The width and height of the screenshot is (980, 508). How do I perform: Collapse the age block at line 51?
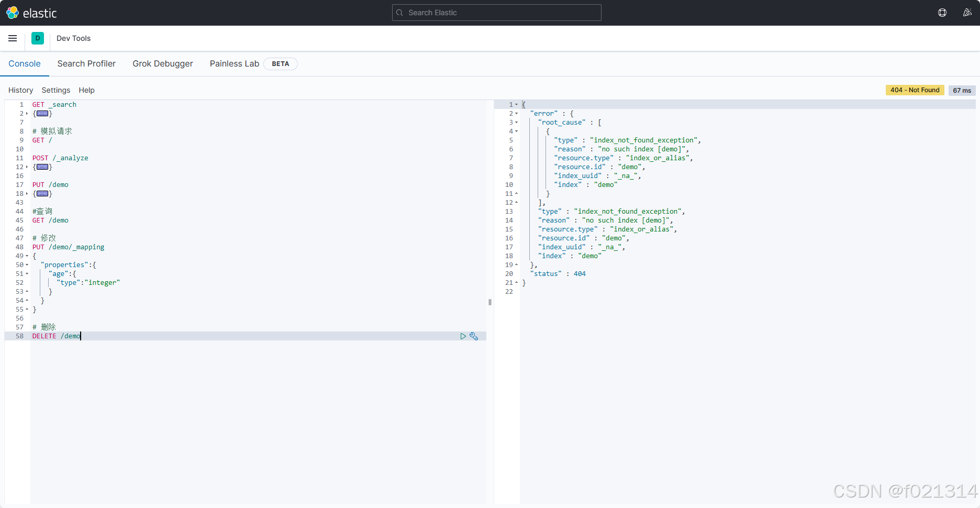tap(27, 274)
